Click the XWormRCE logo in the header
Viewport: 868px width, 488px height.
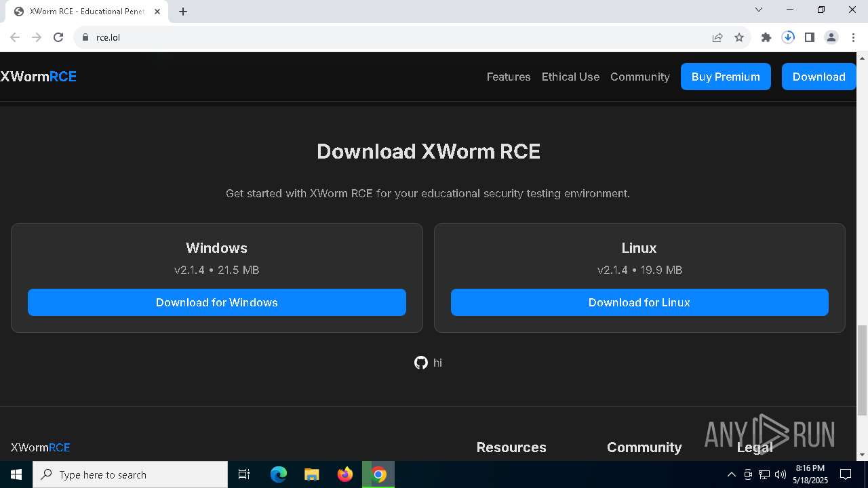[39, 77]
